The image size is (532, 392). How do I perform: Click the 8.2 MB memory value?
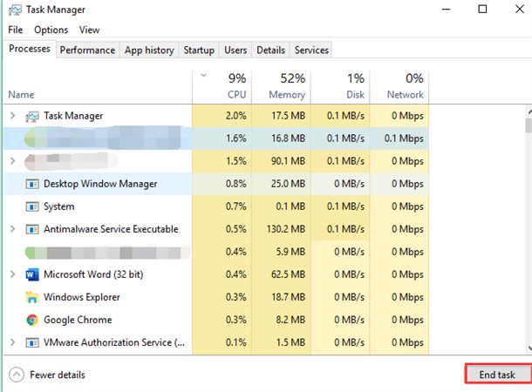[x=290, y=320]
